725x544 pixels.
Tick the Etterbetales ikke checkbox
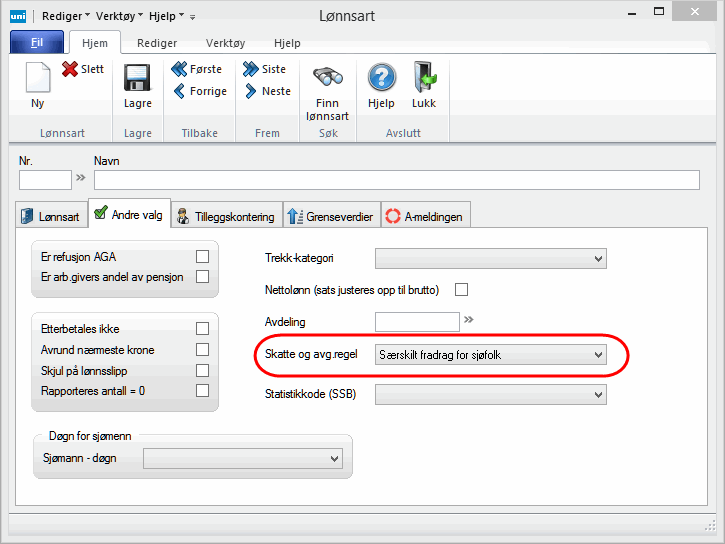tap(203, 328)
